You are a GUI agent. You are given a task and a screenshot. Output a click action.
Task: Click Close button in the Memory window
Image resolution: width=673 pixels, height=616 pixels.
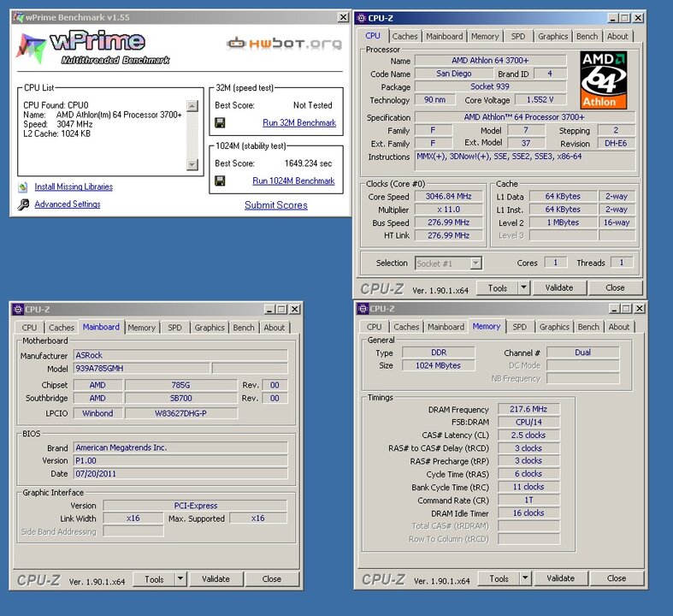(x=617, y=578)
